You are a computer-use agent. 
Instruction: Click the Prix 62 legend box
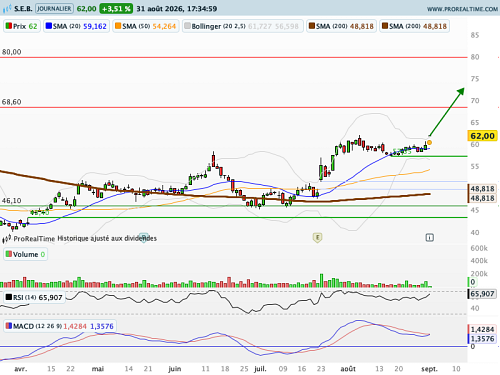coord(22,26)
